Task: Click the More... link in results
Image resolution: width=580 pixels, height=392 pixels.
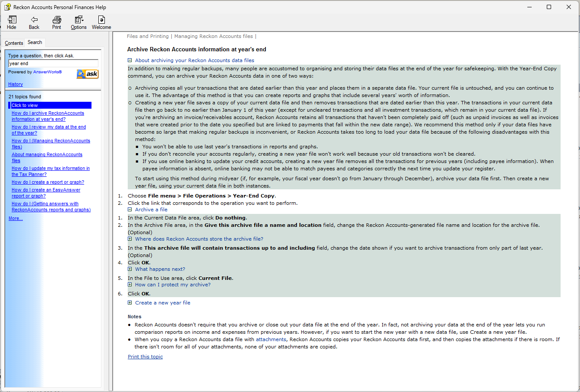Action: click(16, 218)
